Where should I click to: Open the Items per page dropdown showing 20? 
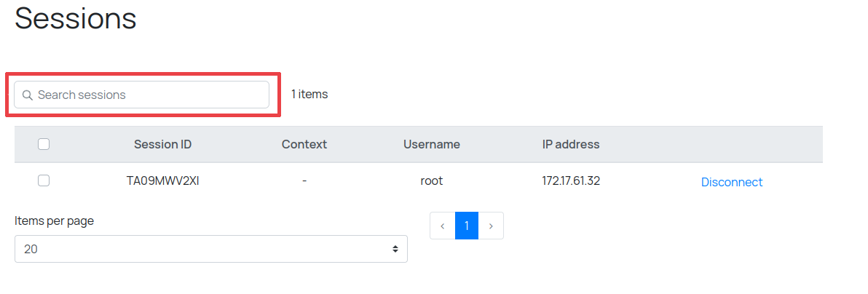[x=210, y=249]
